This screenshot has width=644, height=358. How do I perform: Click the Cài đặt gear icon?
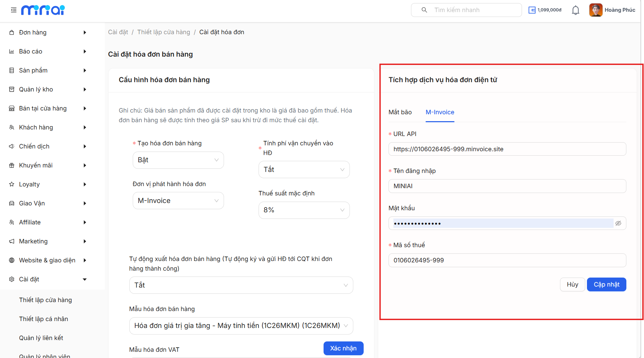pos(12,279)
